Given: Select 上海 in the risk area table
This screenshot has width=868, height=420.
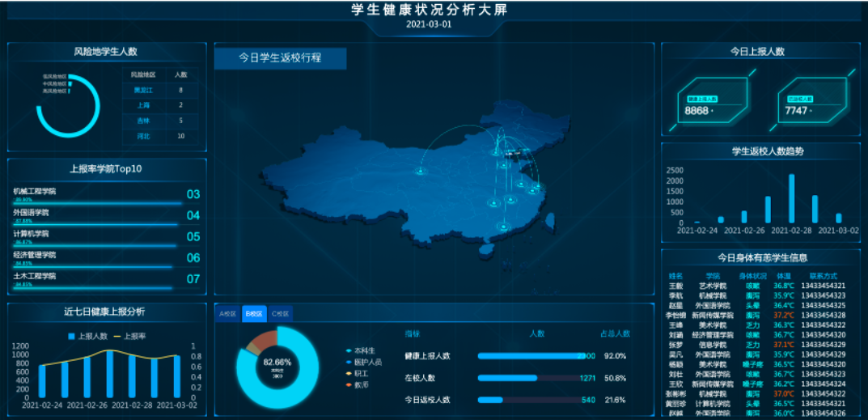Looking at the screenshot, I should (143, 105).
